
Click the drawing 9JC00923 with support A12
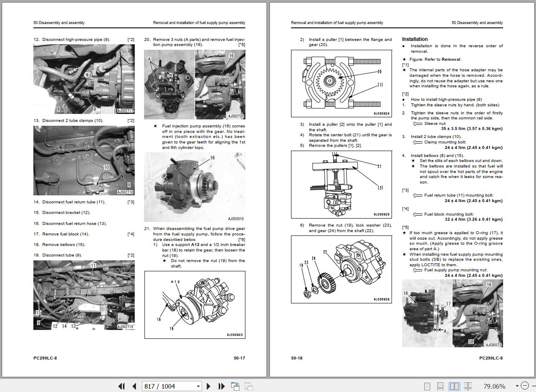coord(195,305)
